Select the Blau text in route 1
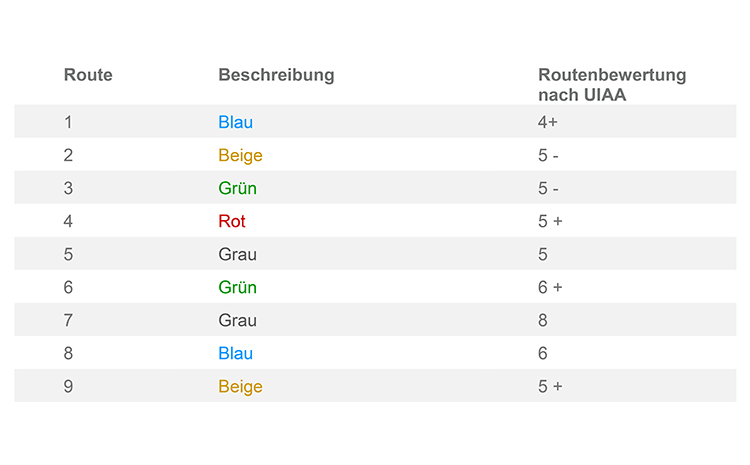Image resolution: width=750 pixels, height=465 pixels. tap(235, 122)
